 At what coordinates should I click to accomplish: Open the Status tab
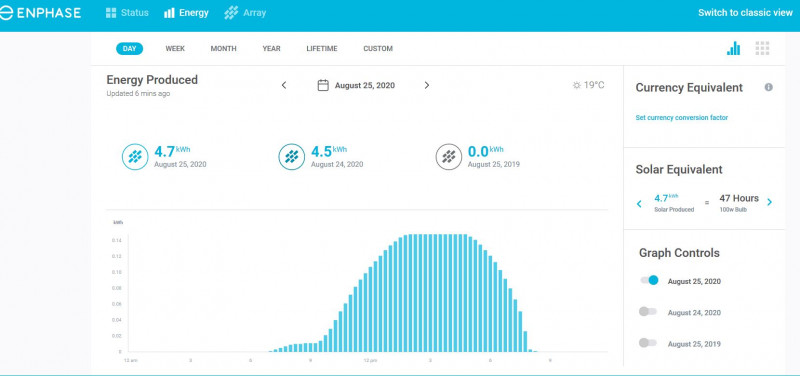(x=127, y=13)
